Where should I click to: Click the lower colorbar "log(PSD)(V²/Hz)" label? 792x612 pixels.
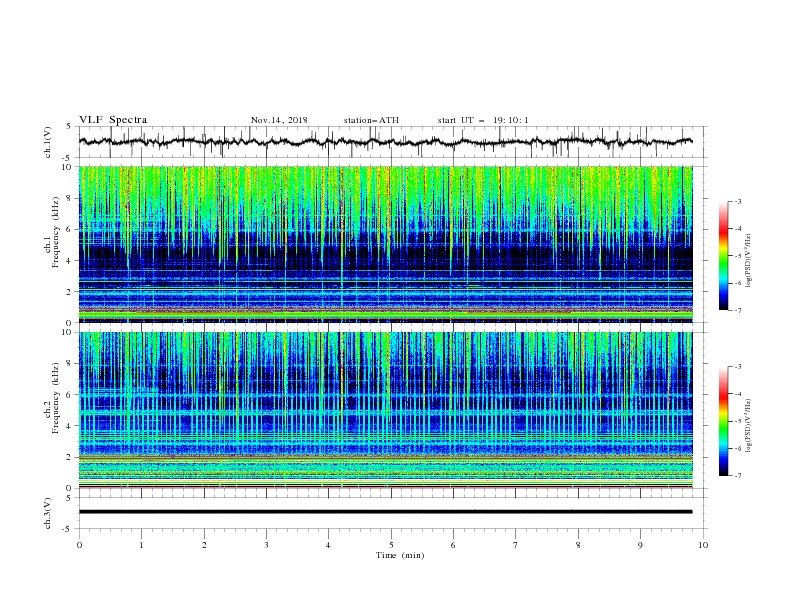click(749, 425)
